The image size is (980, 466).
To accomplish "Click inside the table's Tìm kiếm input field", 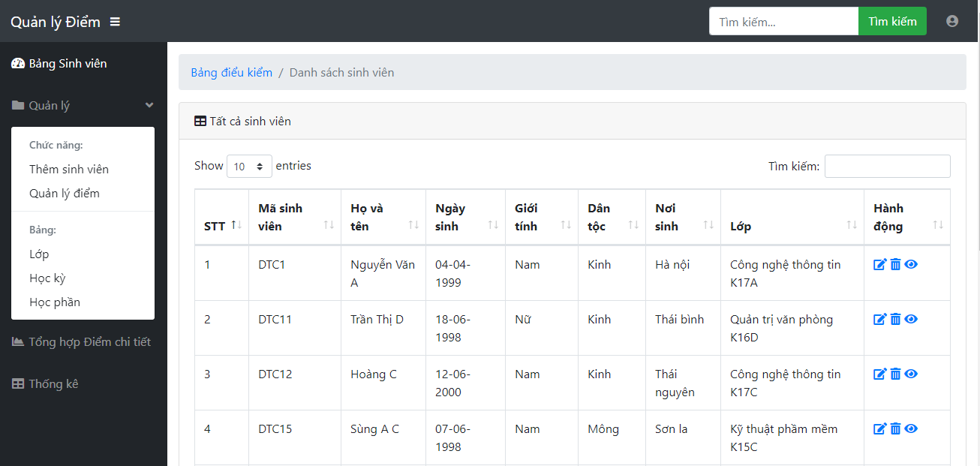I will (887, 166).
